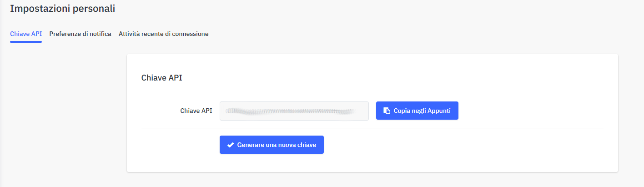
Task: Click the blurred API key text
Action: (290, 111)
